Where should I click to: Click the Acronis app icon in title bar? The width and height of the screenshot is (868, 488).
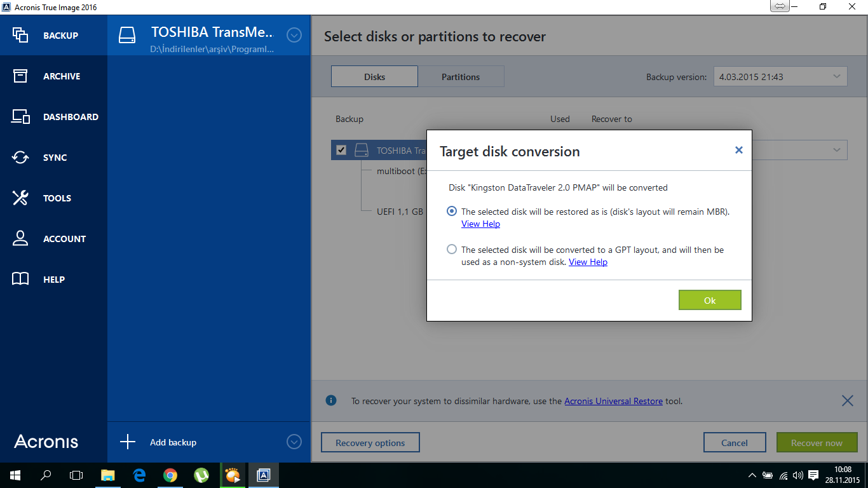click(7, 7)
